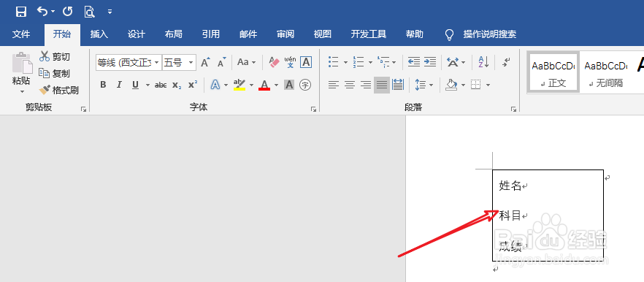Toggle subscript formatting

[x=177, y=85]
